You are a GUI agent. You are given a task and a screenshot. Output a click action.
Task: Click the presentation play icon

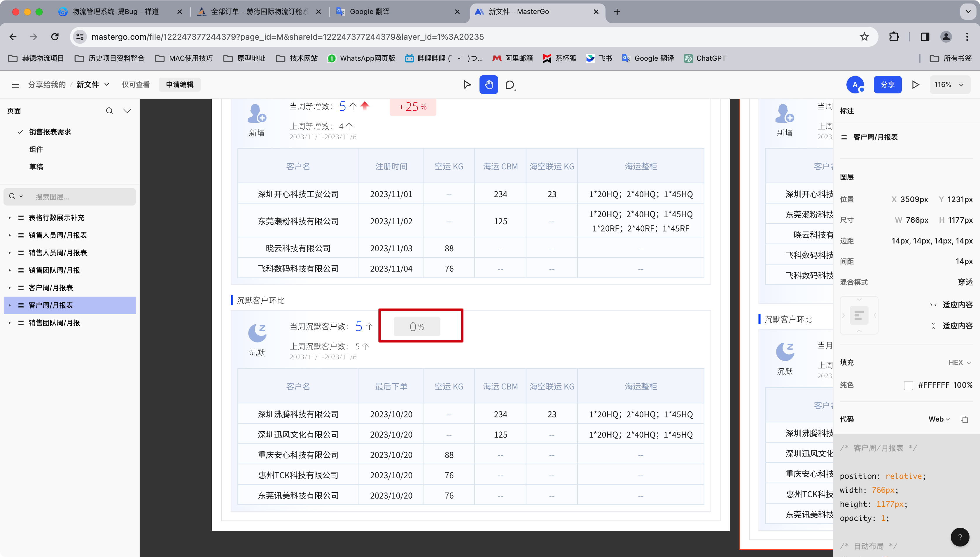[x=916, y=85]
